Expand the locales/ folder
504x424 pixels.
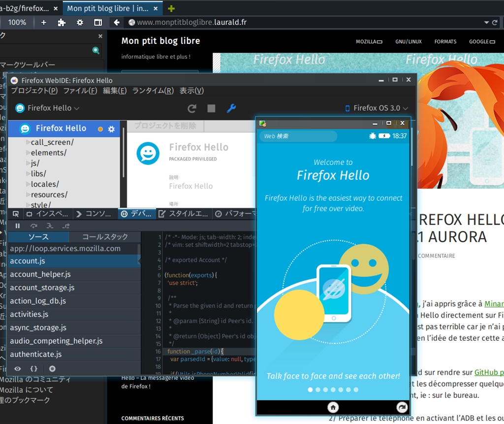pos(28,184)
